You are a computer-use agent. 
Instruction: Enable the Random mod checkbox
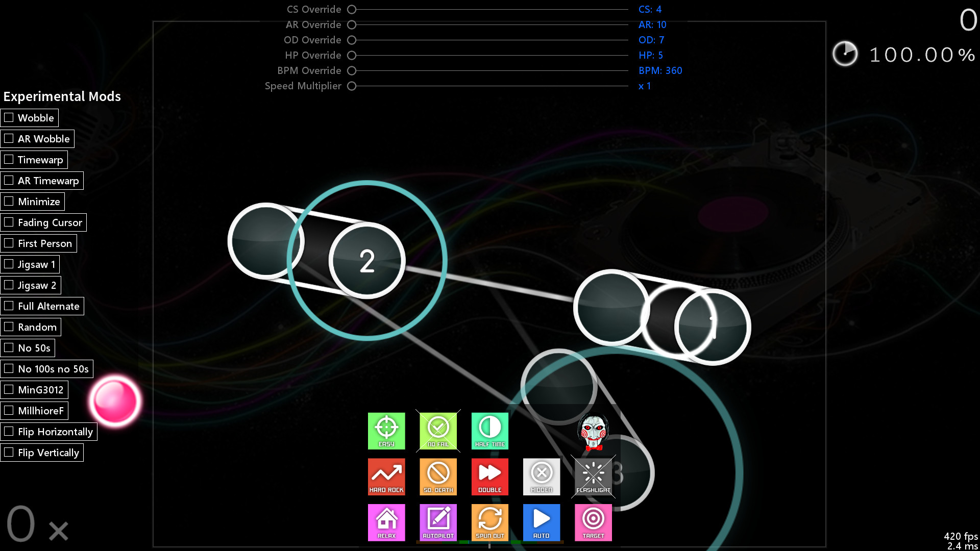click(x=9, y=327)
